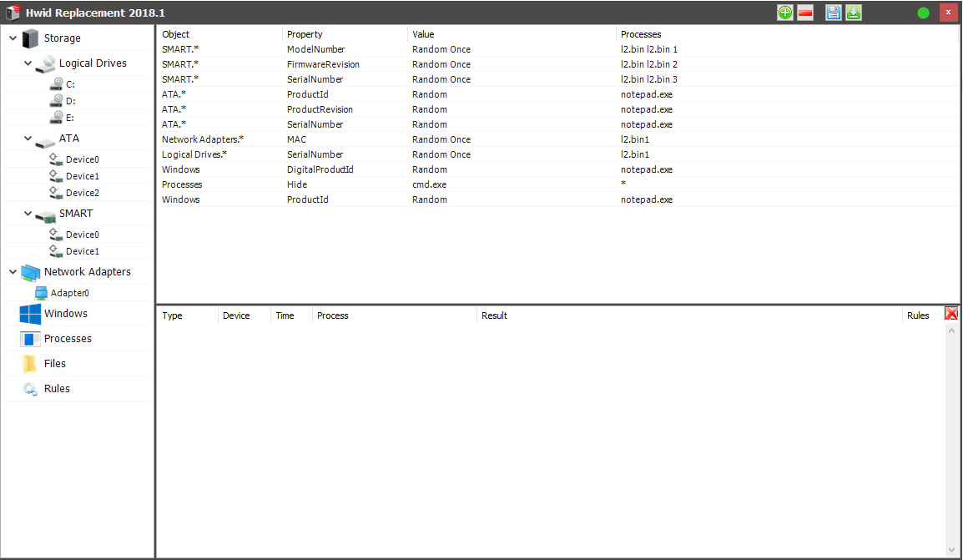The height and width of the screenshot is (560, 963).
Task: Select ATA Device1 in the tree
Action: (83, 176)
